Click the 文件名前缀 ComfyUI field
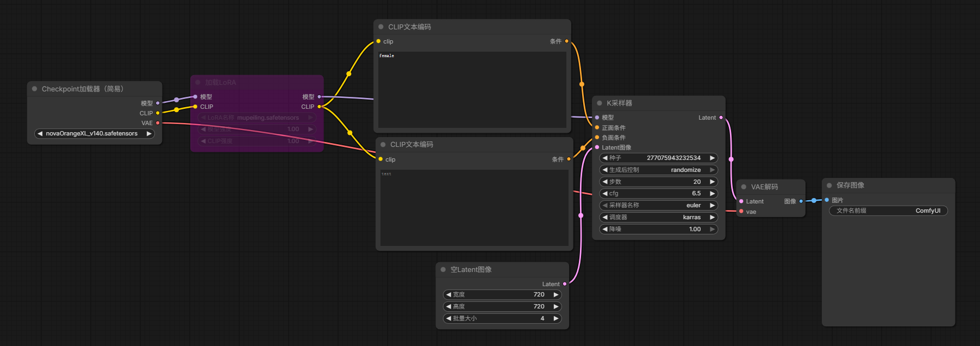This screenshot has width=980, height=346. point(888,211)
